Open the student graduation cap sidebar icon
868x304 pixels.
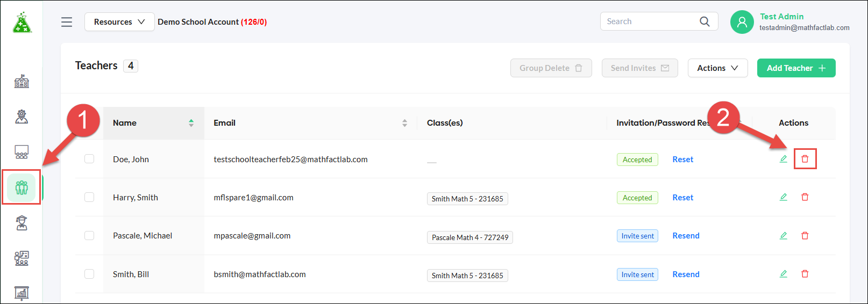(x=22, y=223)
